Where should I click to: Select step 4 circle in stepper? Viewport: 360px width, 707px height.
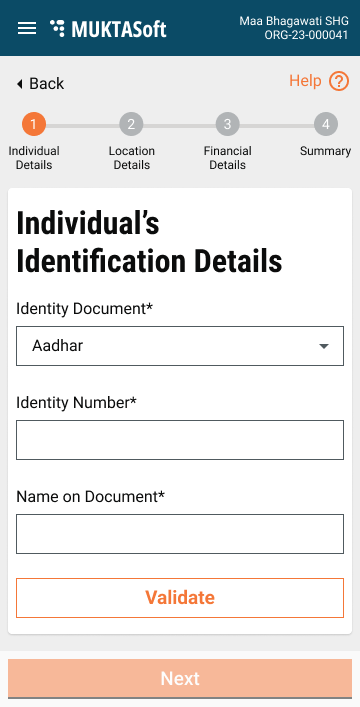click(326, 124)
